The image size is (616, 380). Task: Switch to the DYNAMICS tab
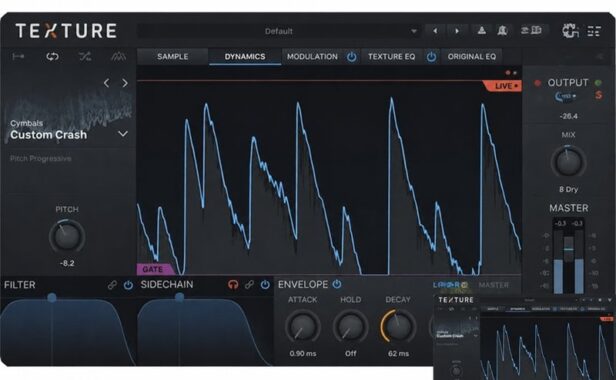pyautogui.click(x=245, y=57)
